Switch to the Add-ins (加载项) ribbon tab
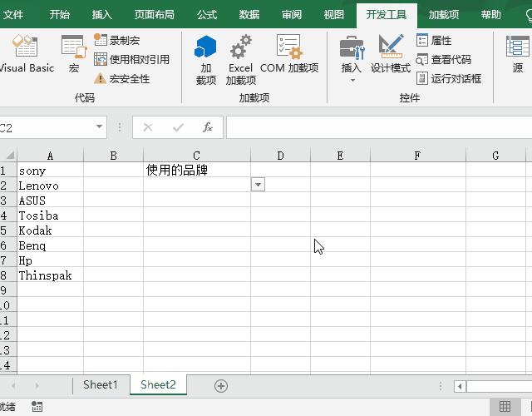532x416 pixels. pyautogui.click(x=444, y=15)
